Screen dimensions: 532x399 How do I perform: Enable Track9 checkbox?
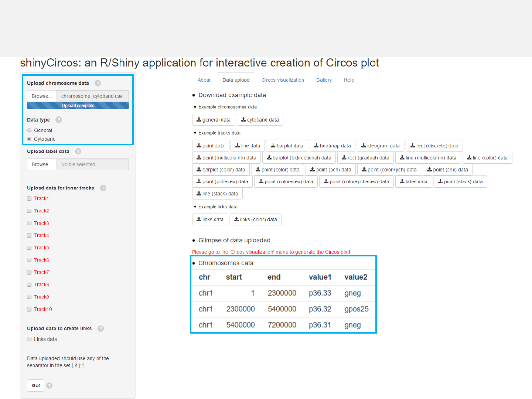[29, 297]
